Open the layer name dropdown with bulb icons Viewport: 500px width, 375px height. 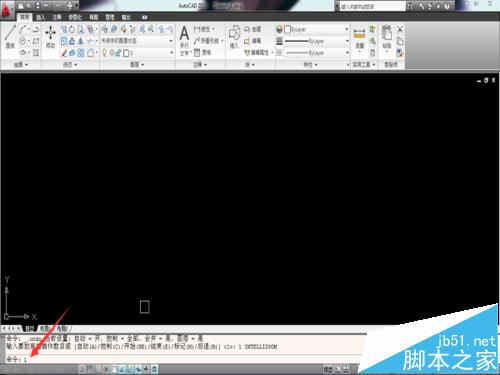tap(137, 53)
